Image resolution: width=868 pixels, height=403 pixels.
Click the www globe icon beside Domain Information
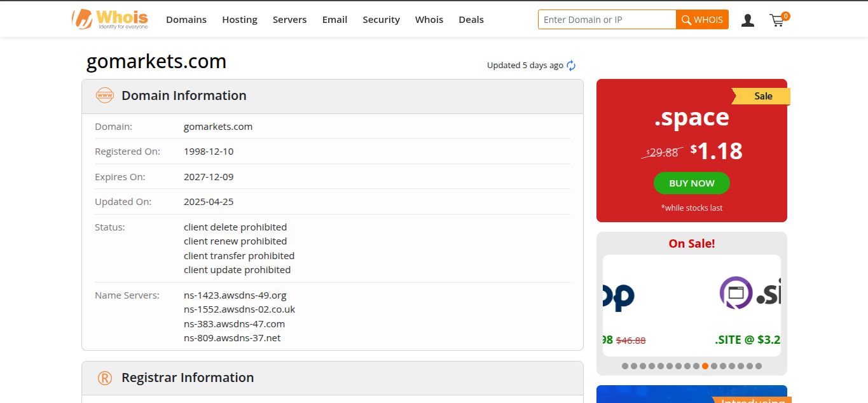(104, 96)
